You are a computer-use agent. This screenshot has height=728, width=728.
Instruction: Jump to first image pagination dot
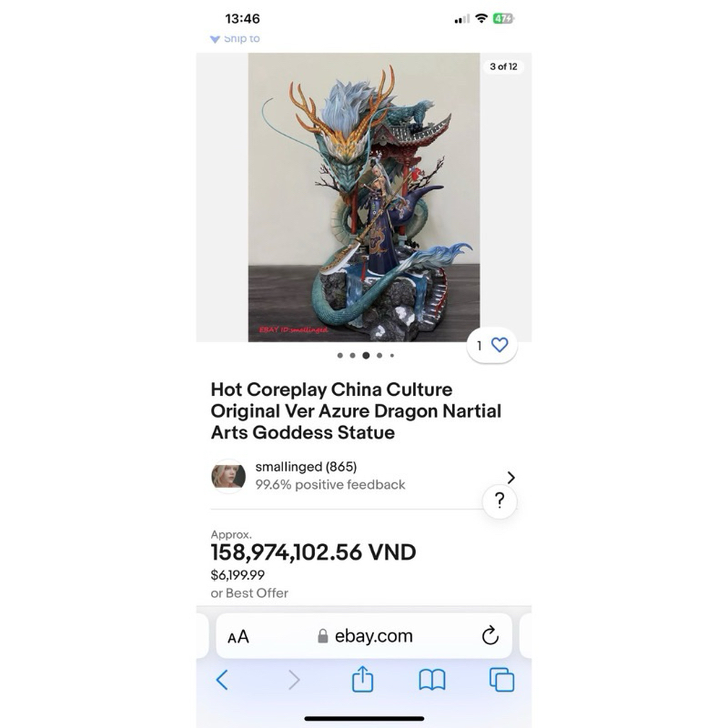339,355
